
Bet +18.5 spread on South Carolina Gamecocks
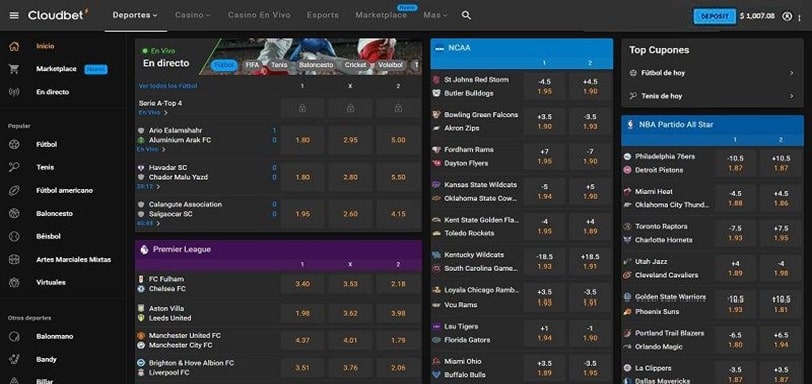(x=590, y=261)
